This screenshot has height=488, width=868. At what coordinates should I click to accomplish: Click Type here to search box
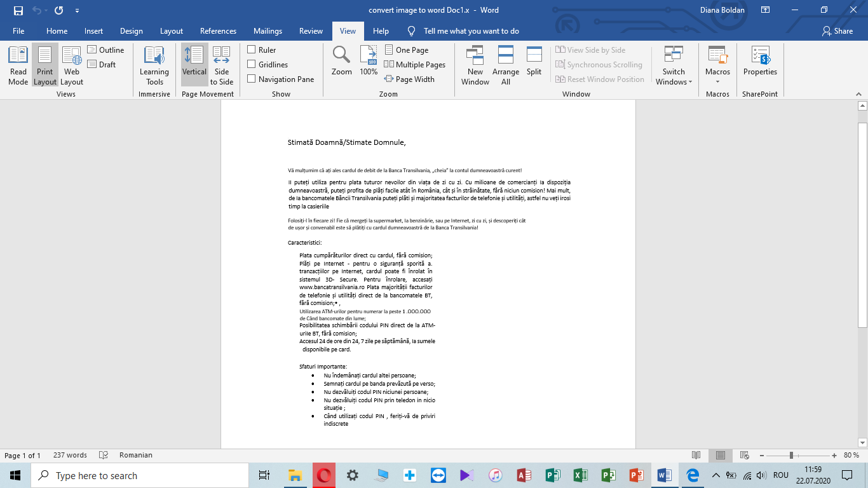[x=139, y=475]
